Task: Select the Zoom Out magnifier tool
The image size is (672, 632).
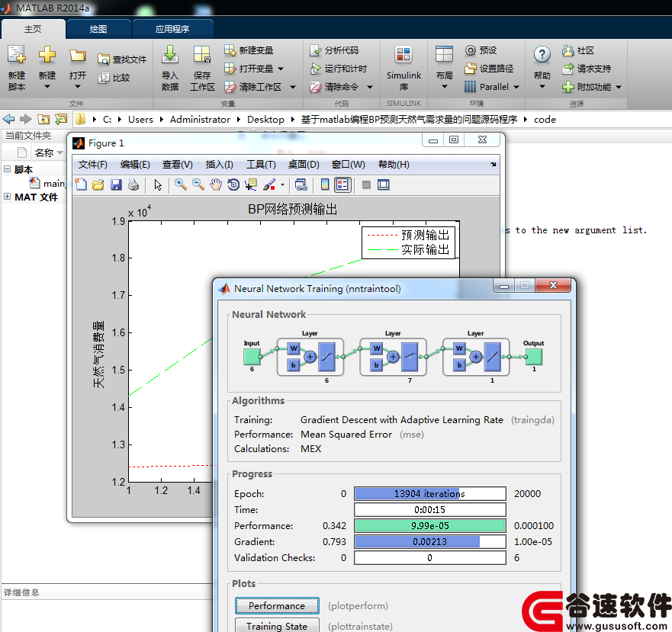Action: click(198, 184)
